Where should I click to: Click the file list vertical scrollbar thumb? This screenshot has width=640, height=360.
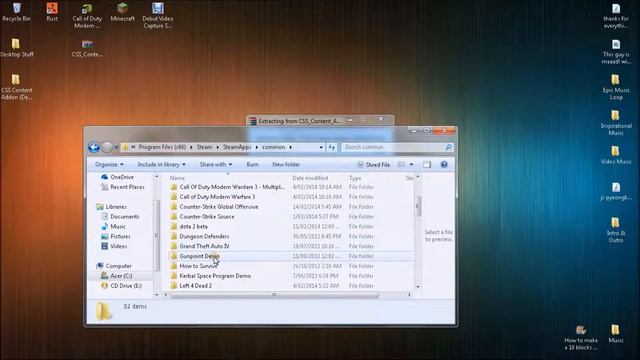point(418,206)
